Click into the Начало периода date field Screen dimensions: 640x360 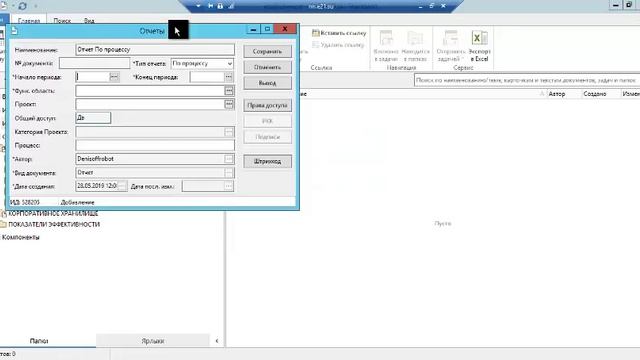click(93, 77)
